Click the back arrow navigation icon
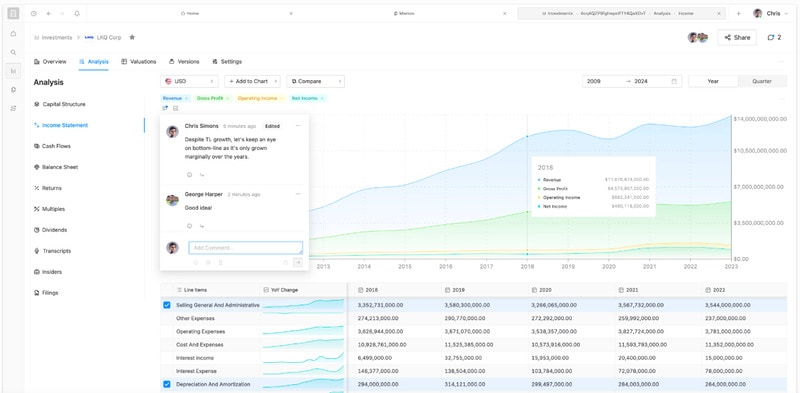Viewport: 800px width, 393px height. [49, 14]
